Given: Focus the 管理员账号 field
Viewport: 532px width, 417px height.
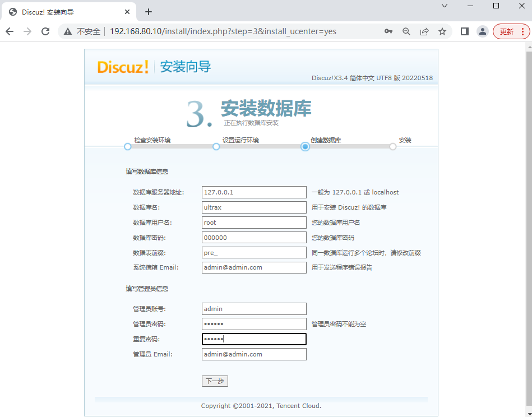Looking at the screenshot, I should (x=254, y=309).
